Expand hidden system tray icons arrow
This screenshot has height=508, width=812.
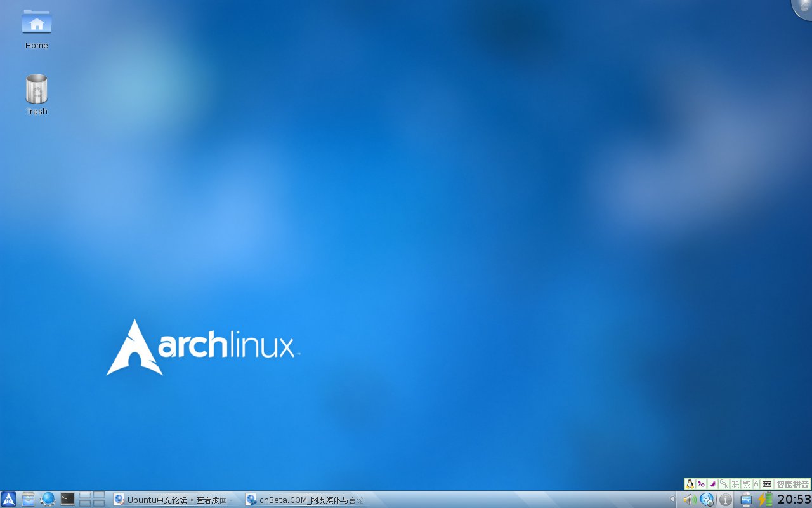coord(672,499)
